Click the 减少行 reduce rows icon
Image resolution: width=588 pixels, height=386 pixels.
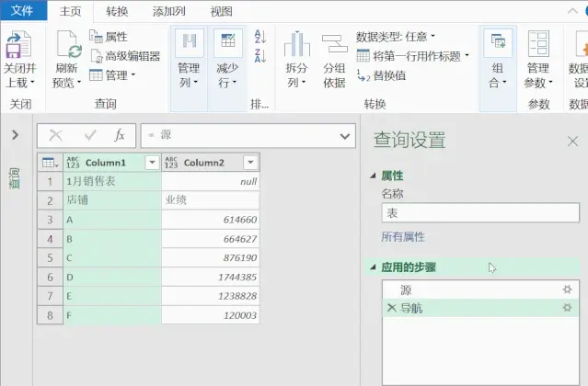[x=227, y=42]
